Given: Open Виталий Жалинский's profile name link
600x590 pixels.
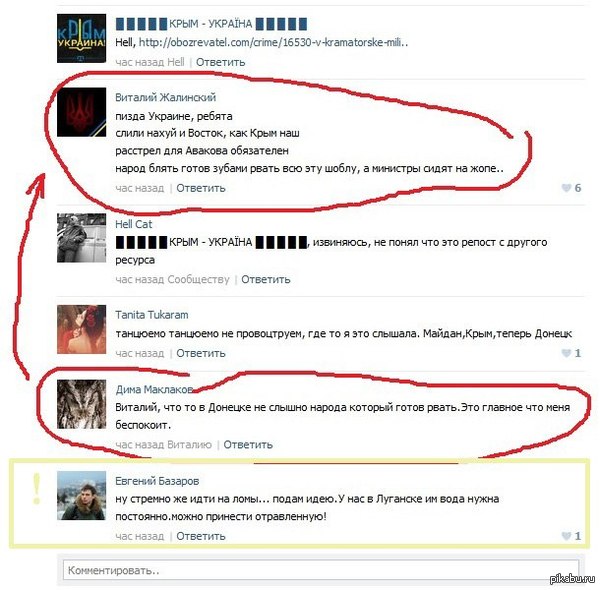Looking at the screenshot, I should click(166, 97).
